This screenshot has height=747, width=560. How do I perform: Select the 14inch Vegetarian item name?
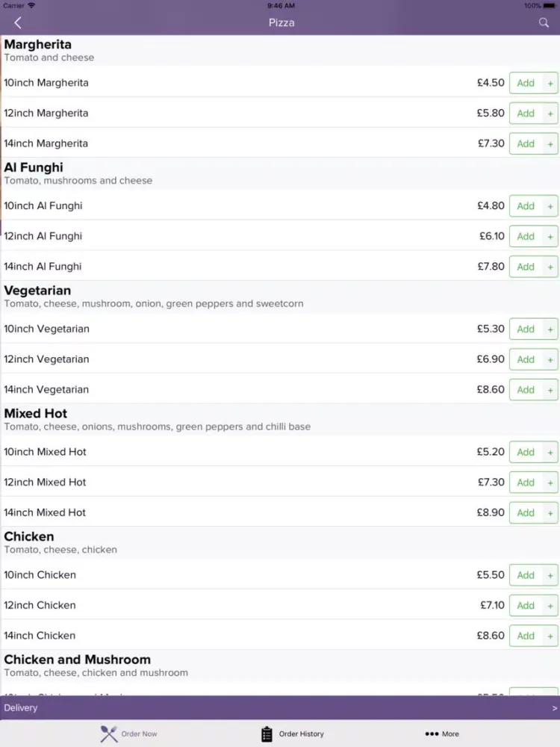[x=46, y=390]
